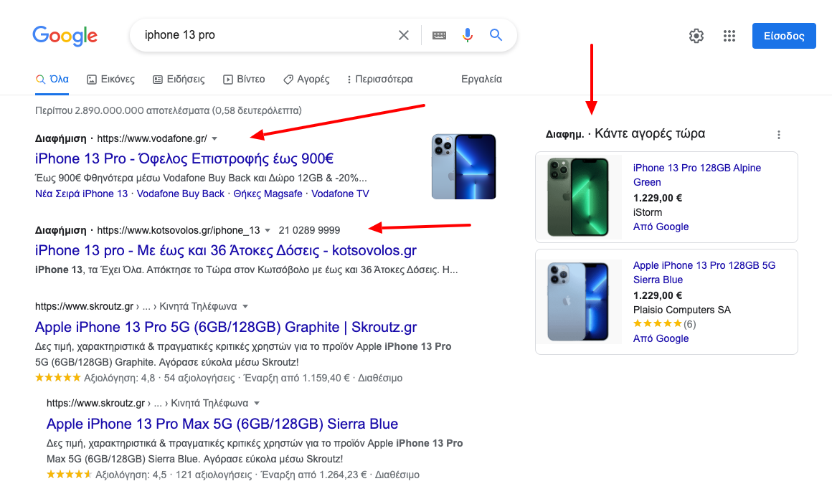Open the Vodafone iPhone 13 Pro ad headline
The width and height of the screenshot is (832, 504).
pos(184,158)
